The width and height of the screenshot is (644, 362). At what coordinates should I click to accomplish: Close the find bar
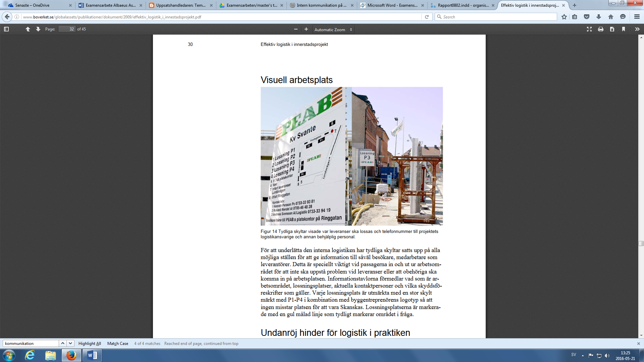(639, 344)
